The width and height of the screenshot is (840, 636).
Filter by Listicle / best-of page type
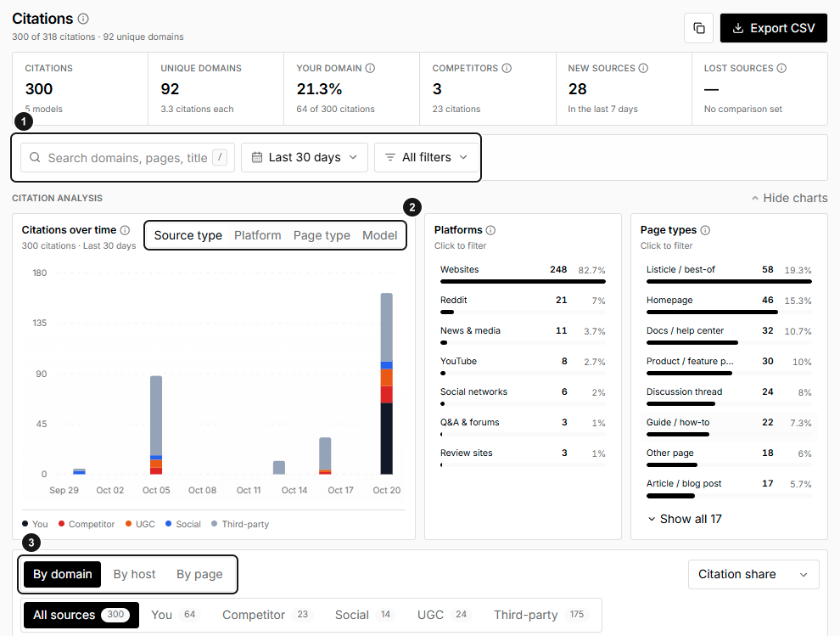[729, 273]
